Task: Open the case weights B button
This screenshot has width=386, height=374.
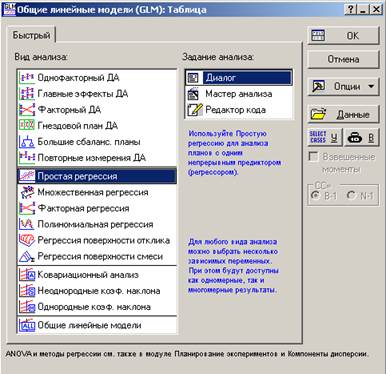Action: pos(361,138)
